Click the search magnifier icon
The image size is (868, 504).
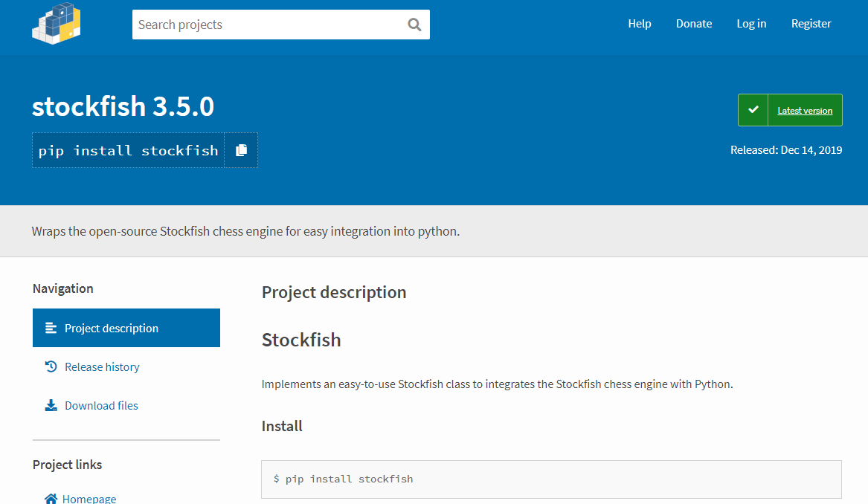pos(414,25)
